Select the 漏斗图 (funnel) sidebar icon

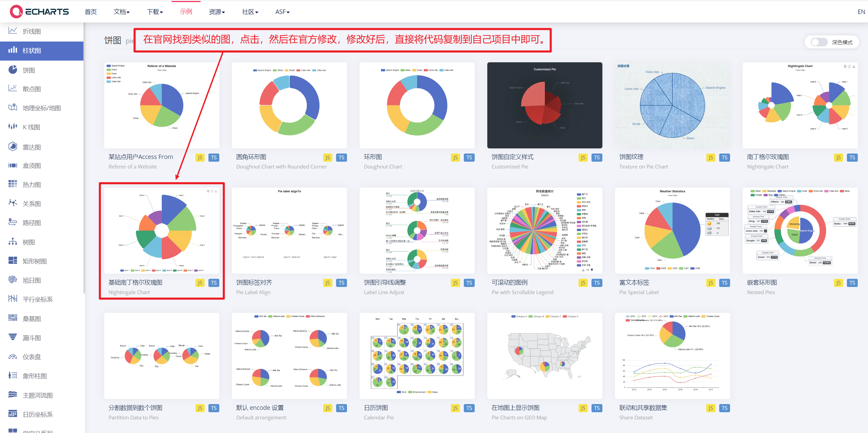coord(13,337)
